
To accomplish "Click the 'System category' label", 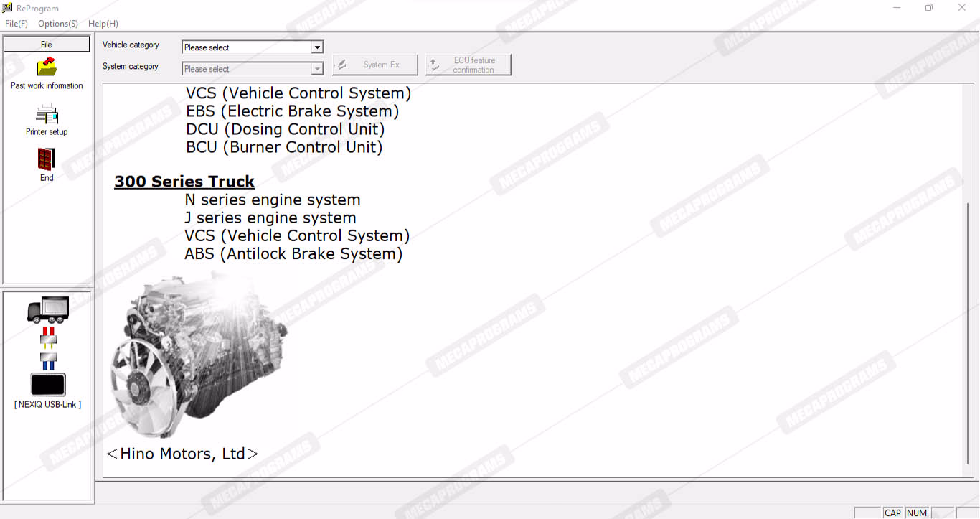I will [x=131, y=66].
